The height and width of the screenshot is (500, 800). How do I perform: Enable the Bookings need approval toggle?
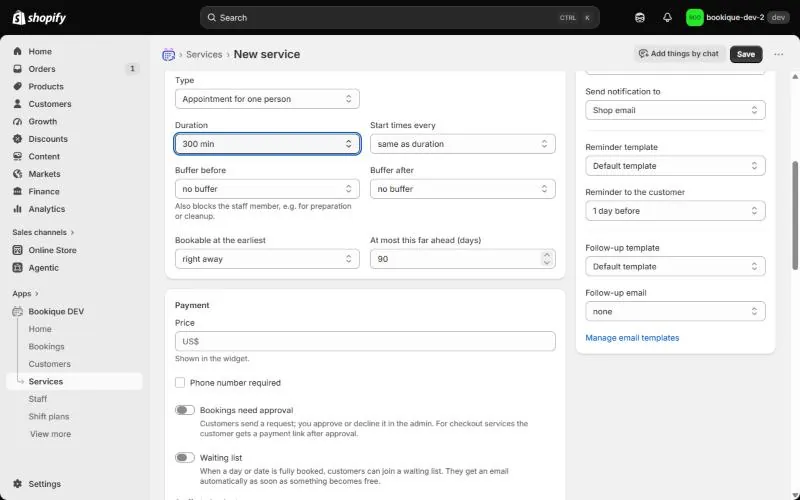(x=185, y=410)
